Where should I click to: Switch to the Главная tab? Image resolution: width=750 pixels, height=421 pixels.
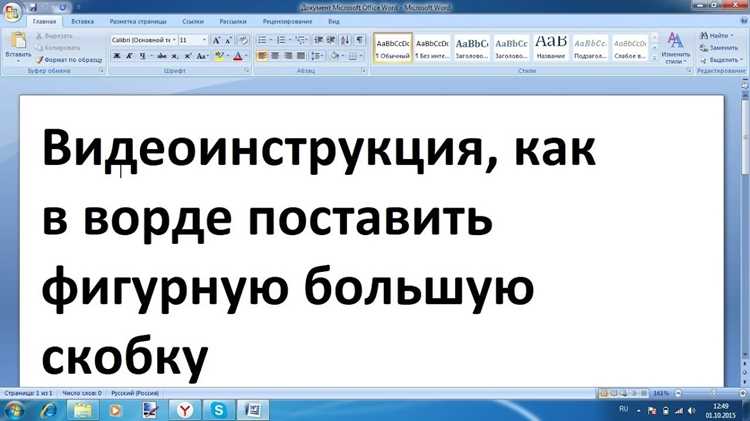[44, 22]
